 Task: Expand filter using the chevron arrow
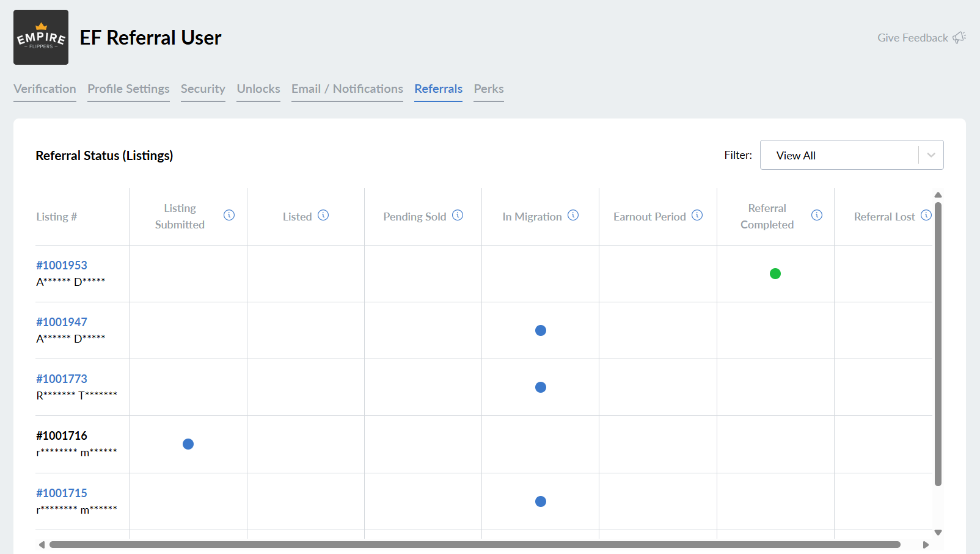point(931,155)
